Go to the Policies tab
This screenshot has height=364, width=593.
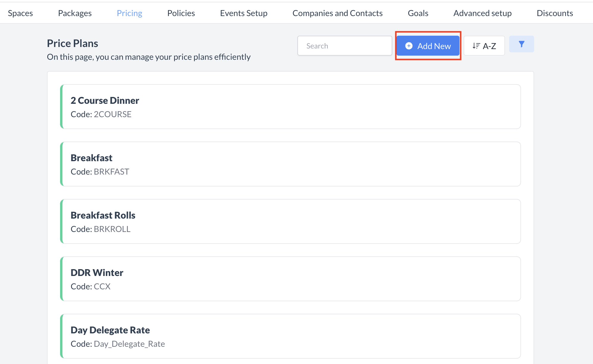pos(181,13)
